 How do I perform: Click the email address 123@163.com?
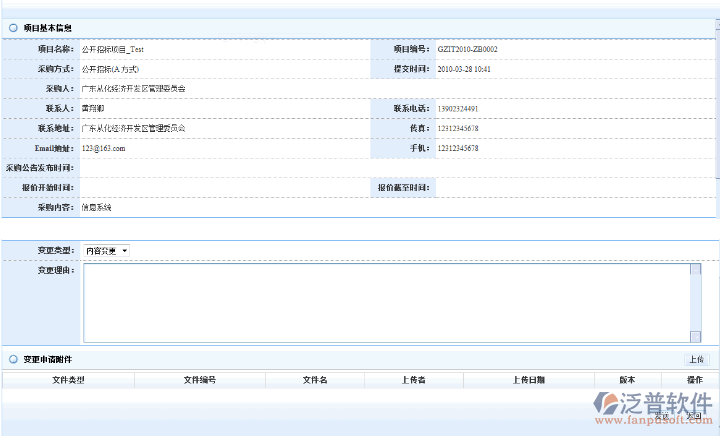click(103, 148)
